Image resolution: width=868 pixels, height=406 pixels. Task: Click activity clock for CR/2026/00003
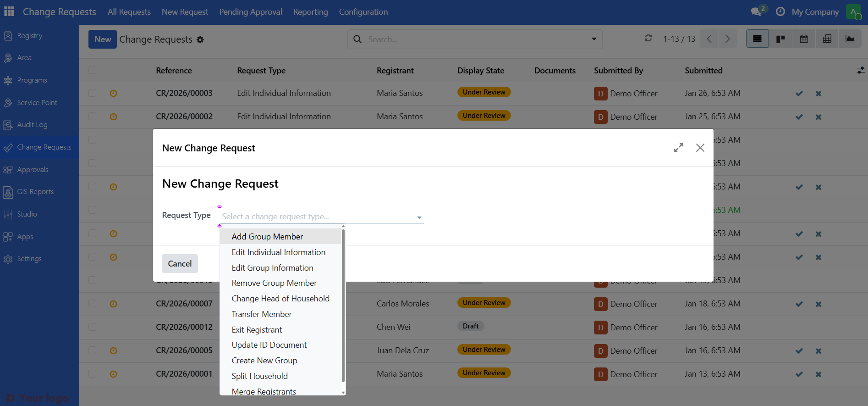pyautogui.click(x=114, y=94)
